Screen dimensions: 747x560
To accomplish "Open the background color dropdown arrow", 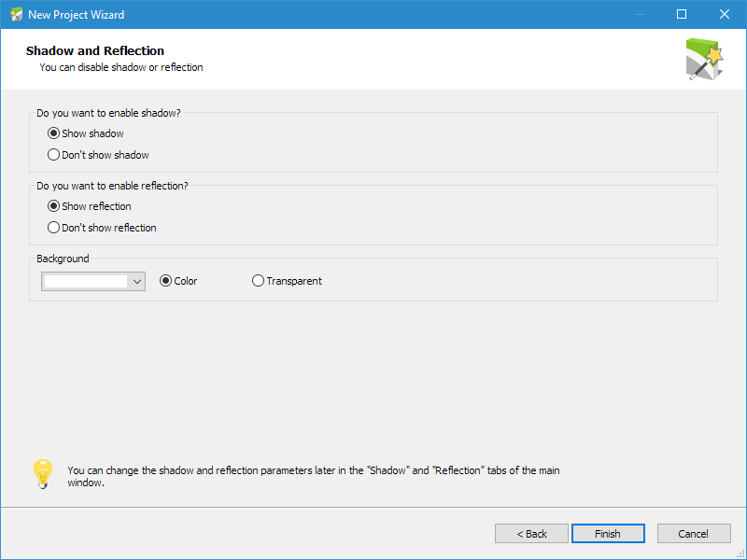I will pos(137,282).
